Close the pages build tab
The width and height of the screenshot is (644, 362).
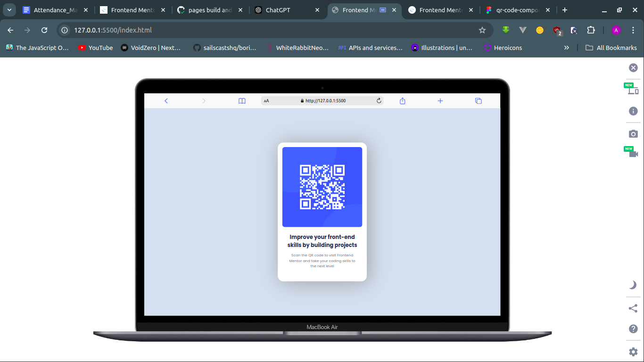[x=240, y=10]
